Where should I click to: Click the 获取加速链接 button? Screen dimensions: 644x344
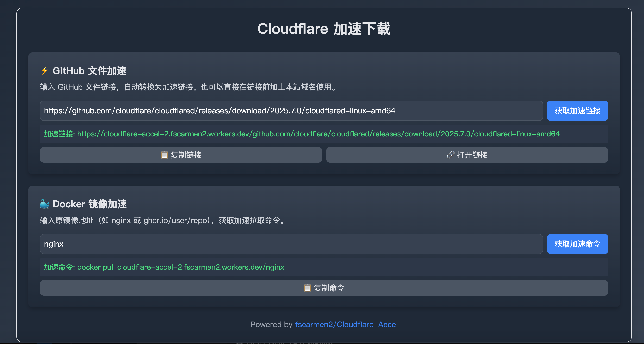(577, 111)
